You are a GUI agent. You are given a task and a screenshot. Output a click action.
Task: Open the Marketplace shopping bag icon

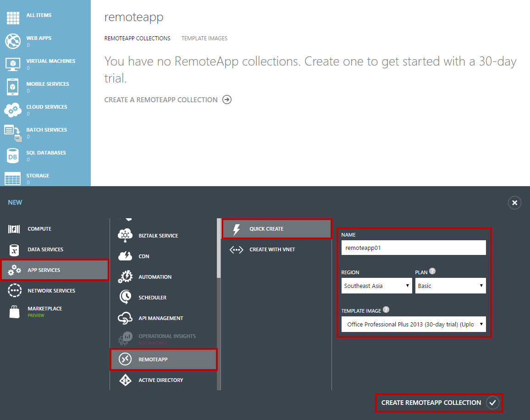coord(15,311)
